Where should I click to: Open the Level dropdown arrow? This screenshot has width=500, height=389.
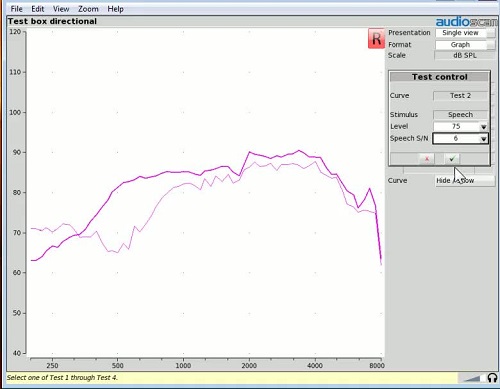(483, 127)
